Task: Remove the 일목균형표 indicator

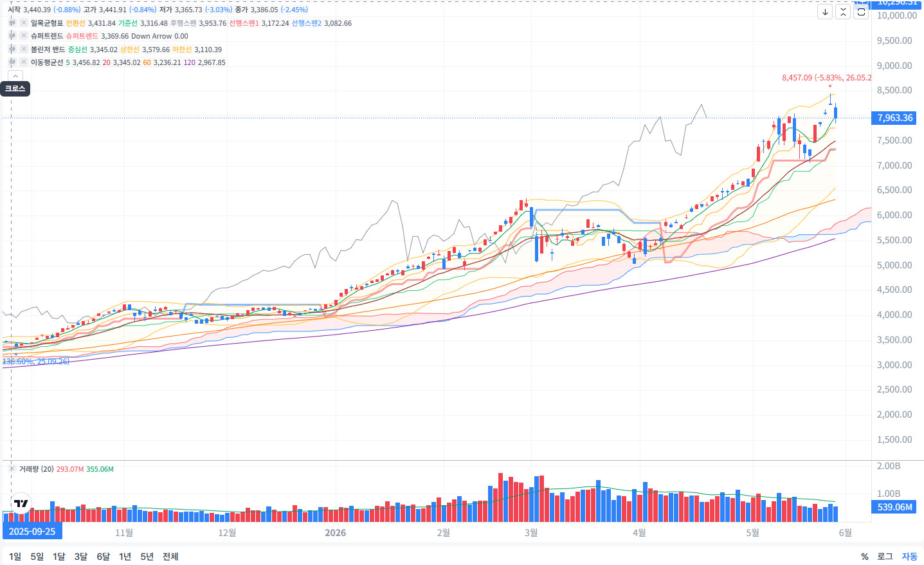Action: click(24, 23)
